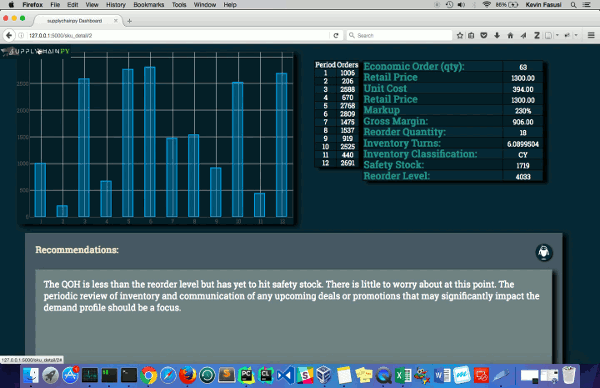The height and width of the screenshot is (388, 600).
Task: Click the penguin avatar in Recommendations
Action: [x=544, y=253]
